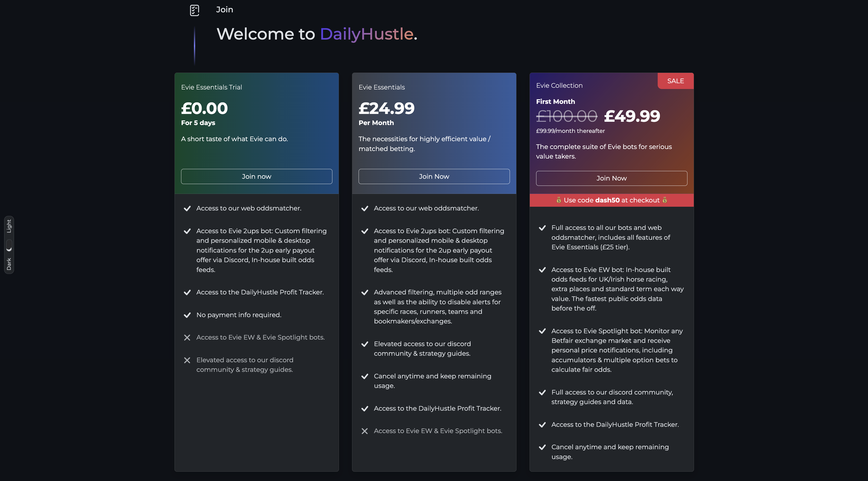The height and width of the screenshot is (481, 868).
Task: Click X icon beside Essentials' Evie EW bots
Action: [x=365, y=431]
